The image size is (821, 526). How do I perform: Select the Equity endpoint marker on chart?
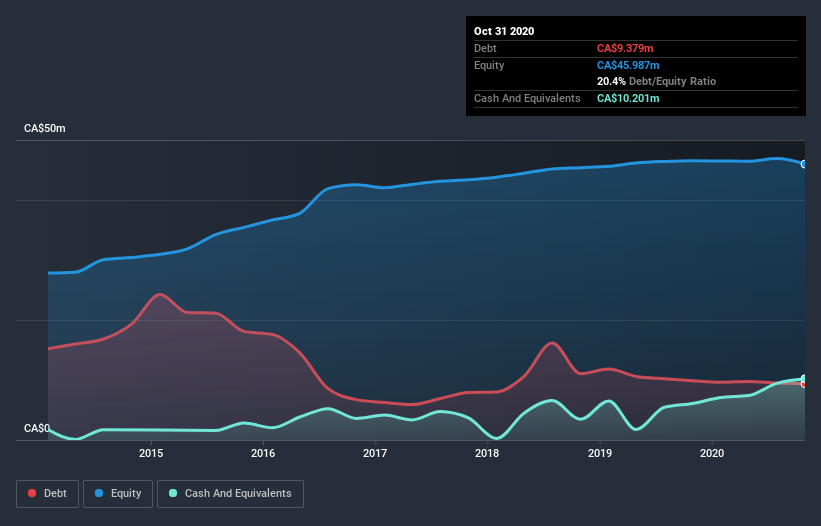(804, 164)
